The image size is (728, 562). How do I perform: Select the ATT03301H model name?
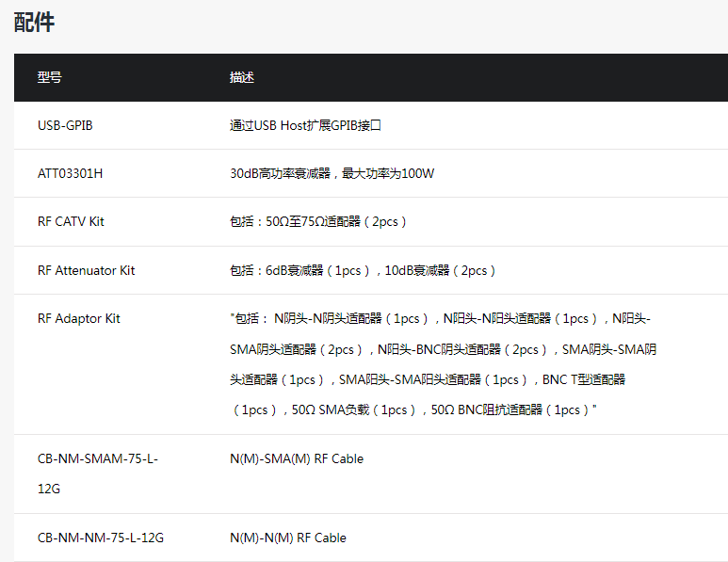[71, 173]
